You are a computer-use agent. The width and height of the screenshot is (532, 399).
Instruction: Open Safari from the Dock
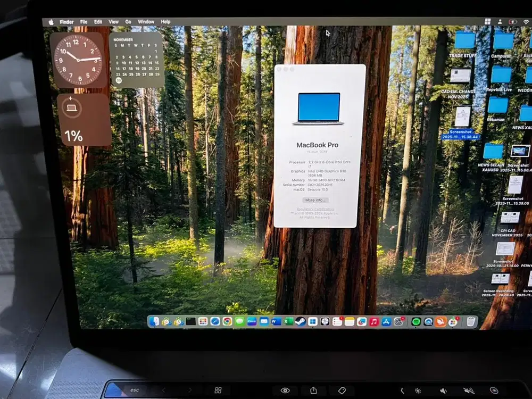pos(215,322)
